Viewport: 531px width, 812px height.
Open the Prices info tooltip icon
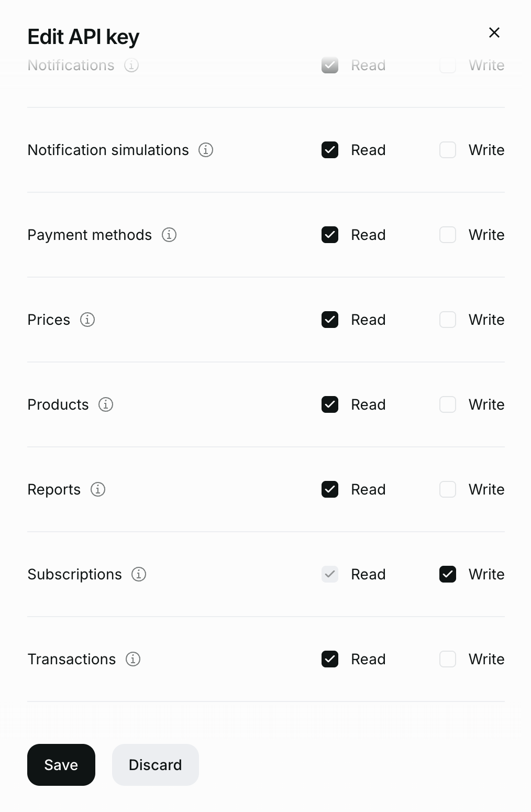coord(87,320)
